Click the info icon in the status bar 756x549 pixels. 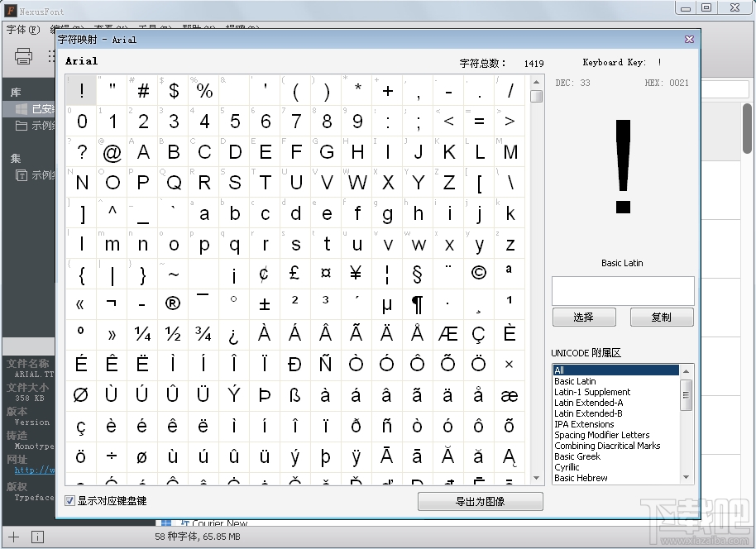pyautogui.click(x=37, y=536)
